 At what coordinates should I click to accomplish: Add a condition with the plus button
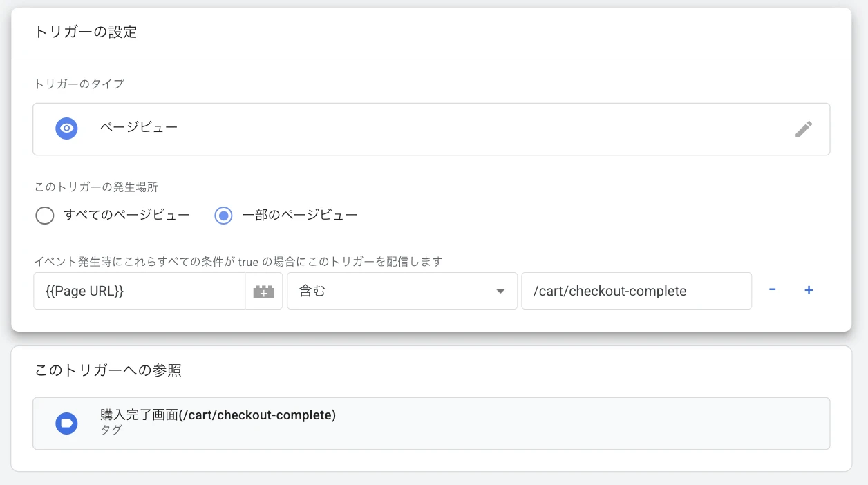809,290
